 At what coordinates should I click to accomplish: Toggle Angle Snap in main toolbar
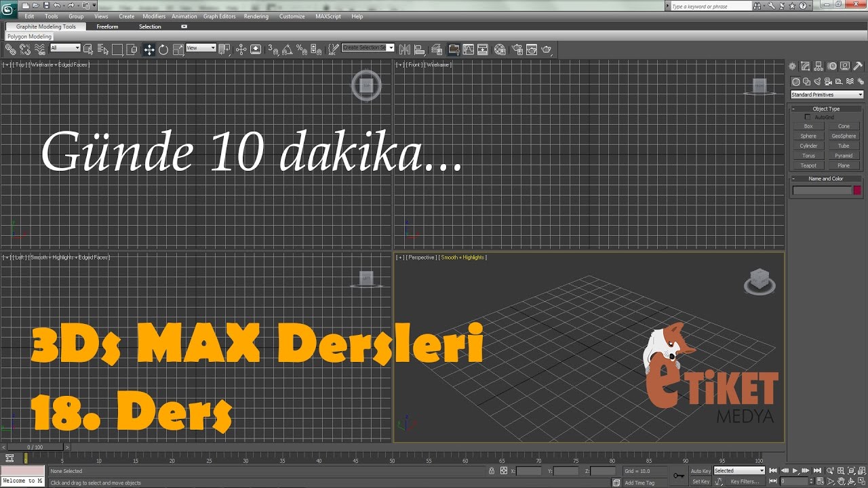pos(287,49)
